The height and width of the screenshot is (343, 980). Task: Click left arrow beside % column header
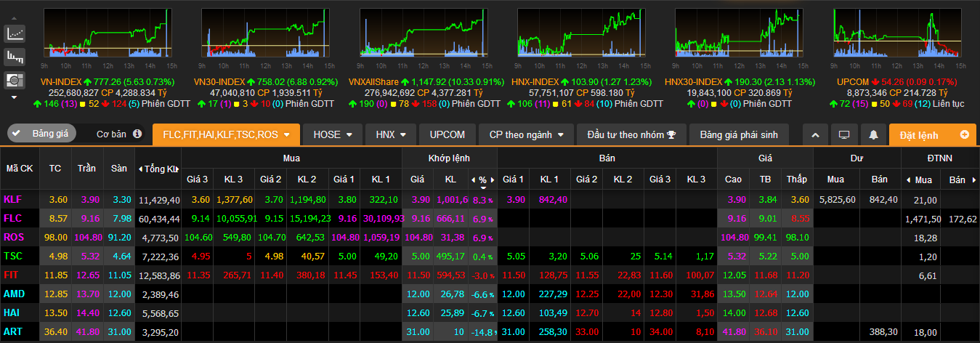tap(474, 179)
